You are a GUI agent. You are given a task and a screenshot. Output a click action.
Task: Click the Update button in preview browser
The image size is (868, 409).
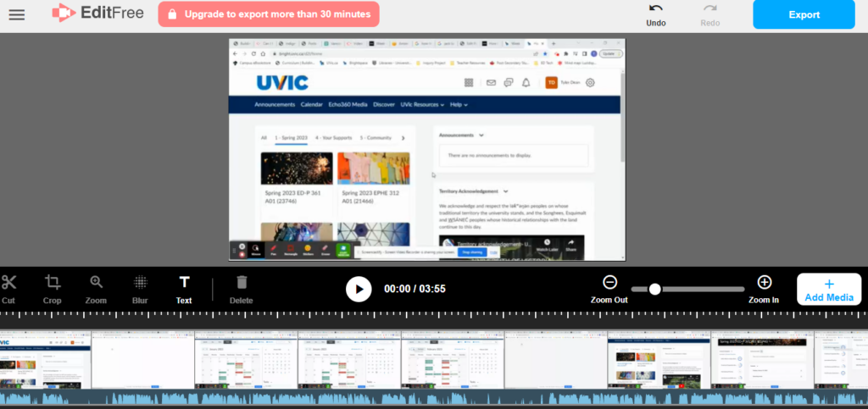coord(611,53)
